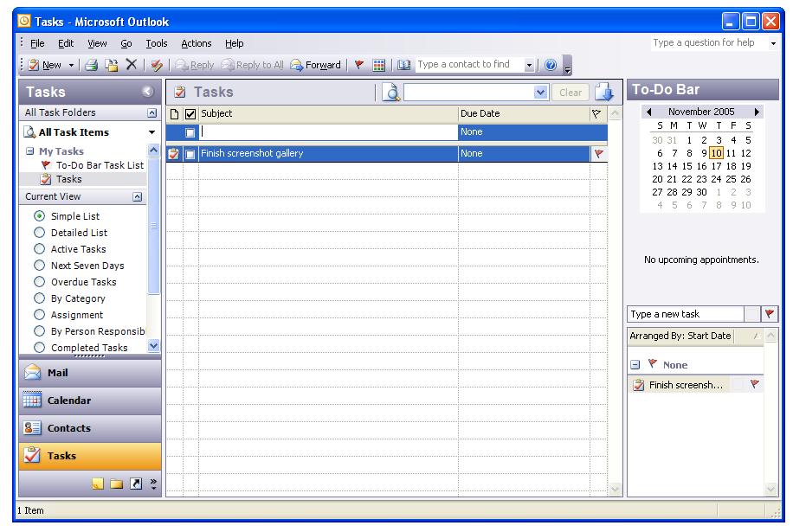Click the Categorize grid icon in toolbar
793x532 pixels.
click(x=379, y=65)
